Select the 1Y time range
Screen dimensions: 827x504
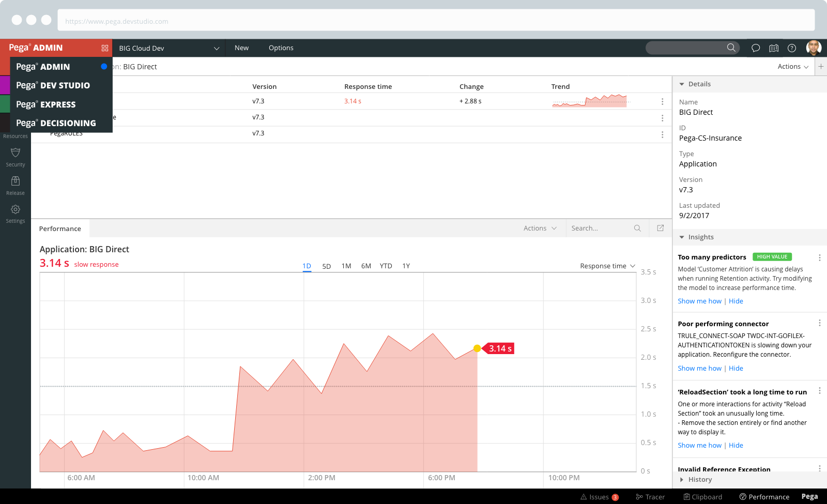tap(406, 266)
